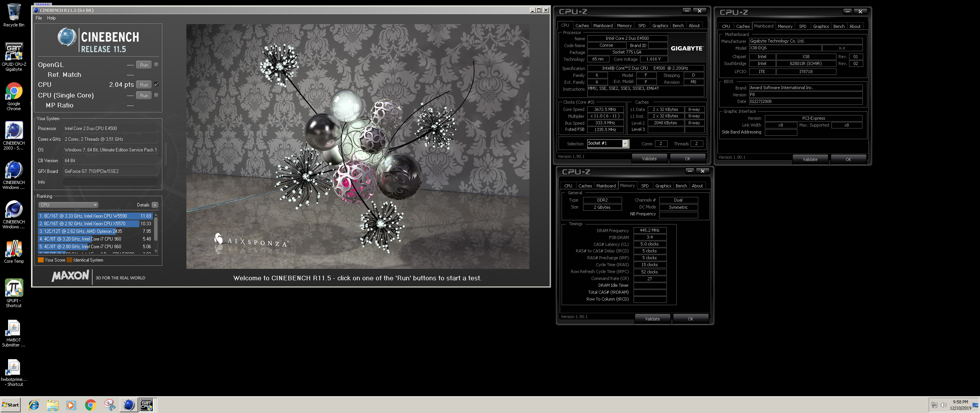Switch to Memory tab in the CPU-Z mainboard window
980x413 pixels.
(785, 26)
